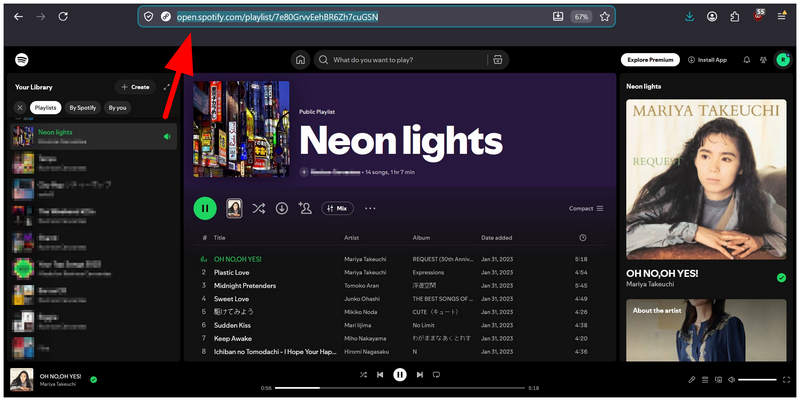Screen dimensions: 800x401
Task: Select Neon lights playlist in library sidebar
Action: [x=94, y=136]
